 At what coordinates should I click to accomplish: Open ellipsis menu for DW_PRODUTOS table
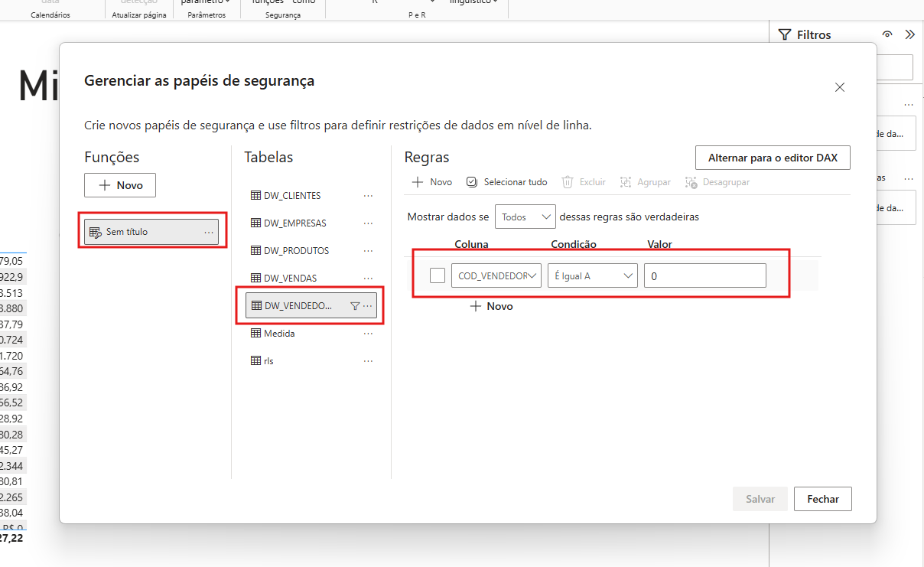click(368, 251)
